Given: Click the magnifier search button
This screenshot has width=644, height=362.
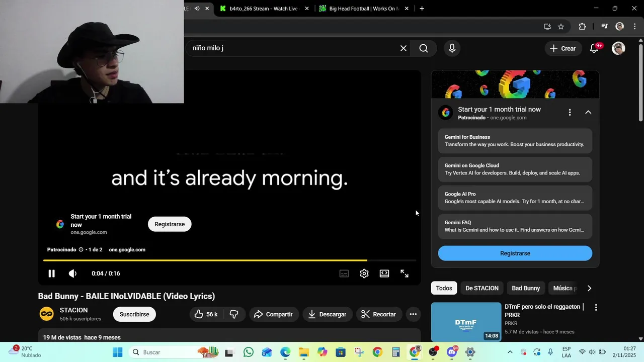Looking at the screenshot, I should 424,48.
